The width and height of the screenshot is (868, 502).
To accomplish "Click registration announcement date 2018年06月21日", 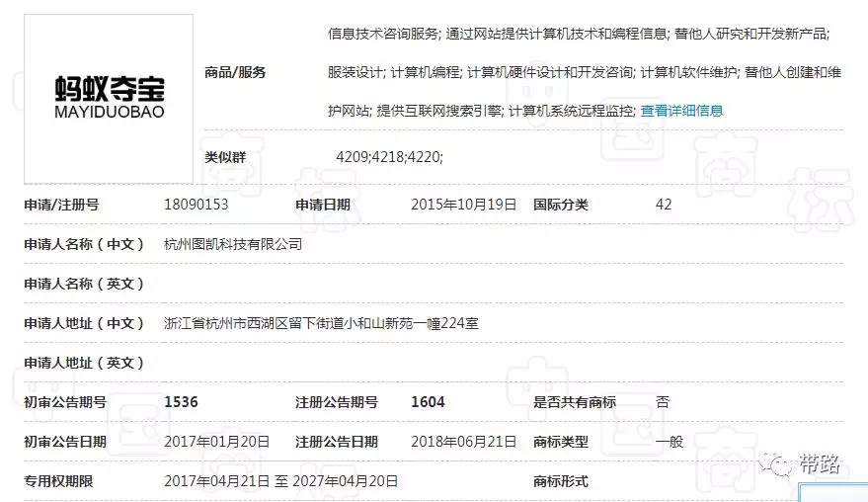I will point(463,442).
